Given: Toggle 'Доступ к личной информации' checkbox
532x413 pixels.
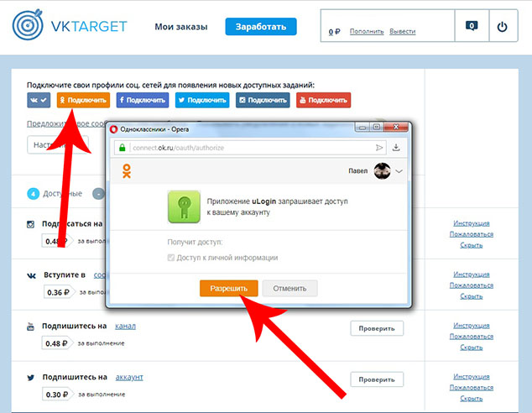Looking at the screenshot, I should (171, 258).
